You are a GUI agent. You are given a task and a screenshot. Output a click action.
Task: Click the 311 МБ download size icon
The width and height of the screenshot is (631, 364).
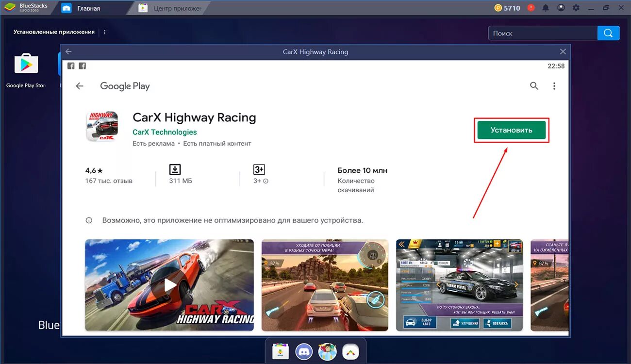point(175,169)
